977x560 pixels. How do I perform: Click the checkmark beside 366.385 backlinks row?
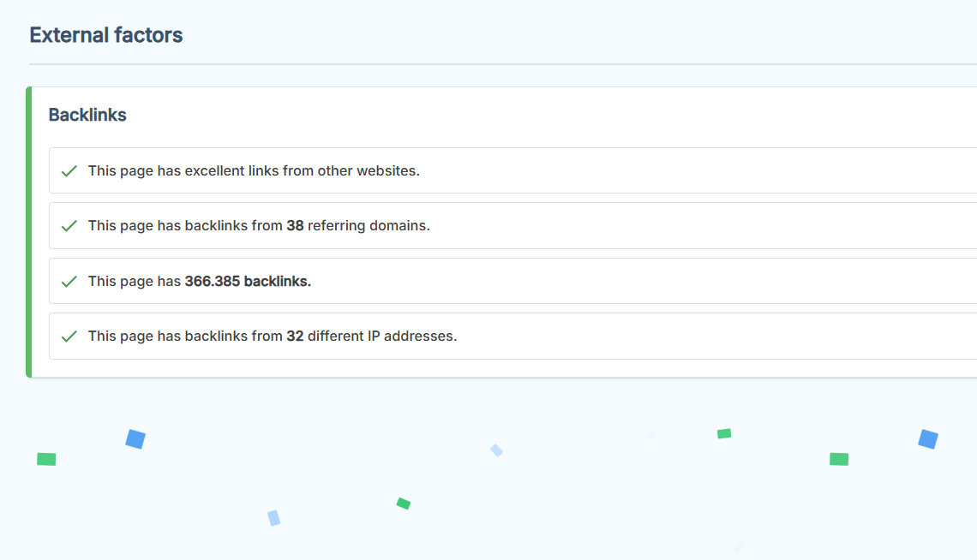pyautogui.click(x=69, y=281)
